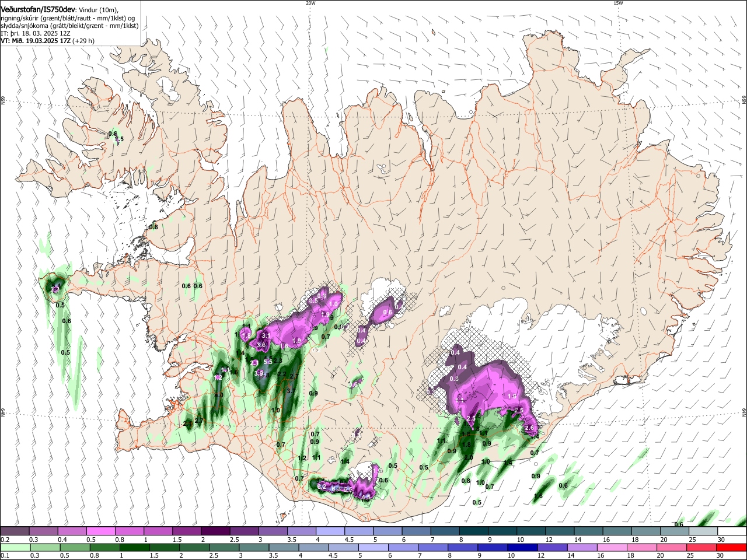
Task: Click the 2.6 value near the southeast coast
Action: [x=530, y=428]
